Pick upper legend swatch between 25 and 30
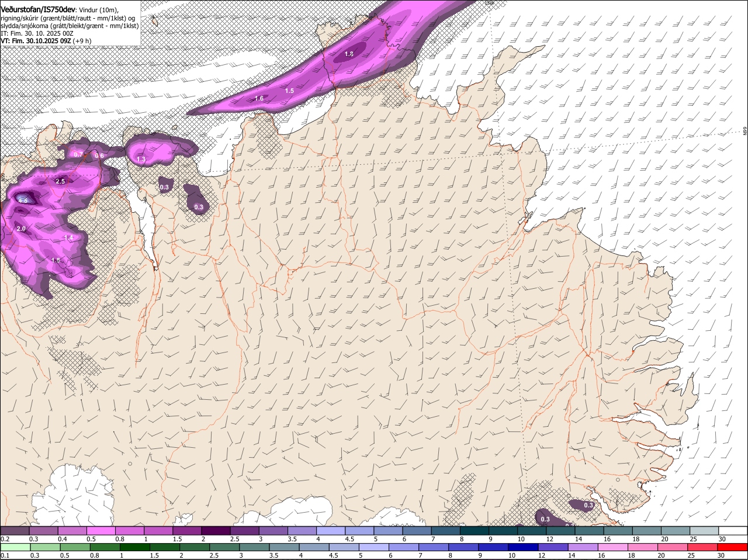748x560 pixels. point(705,531)
